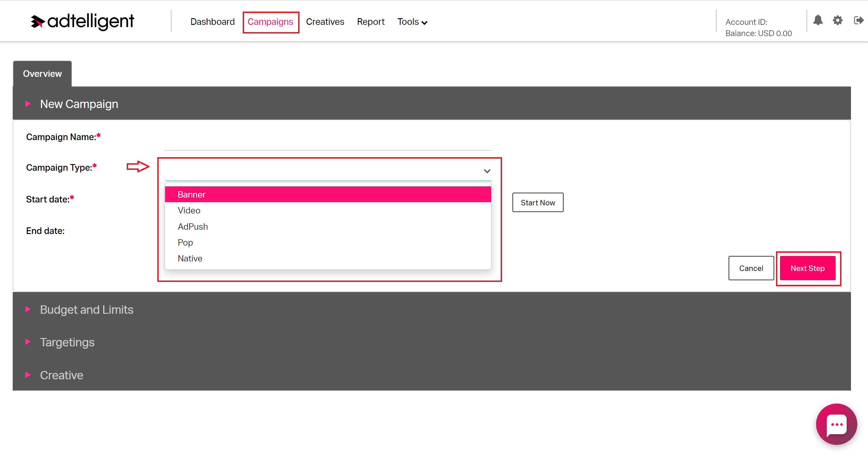Select Native from campaign type list
Image resolution: width=868 pixels, height=457 pixels.
click(190, 258)
